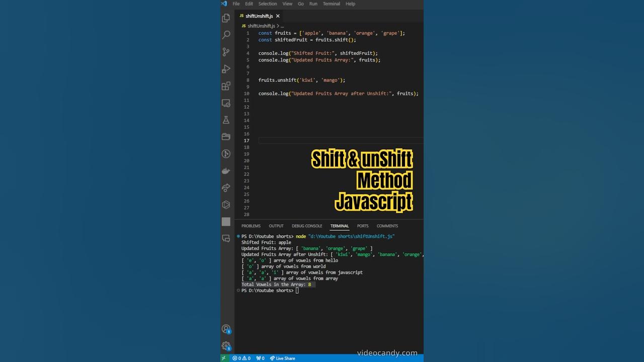Click the terminal prompt input cursor
Viewport: 644px width, 362px height.
click(x=297, y=291)
